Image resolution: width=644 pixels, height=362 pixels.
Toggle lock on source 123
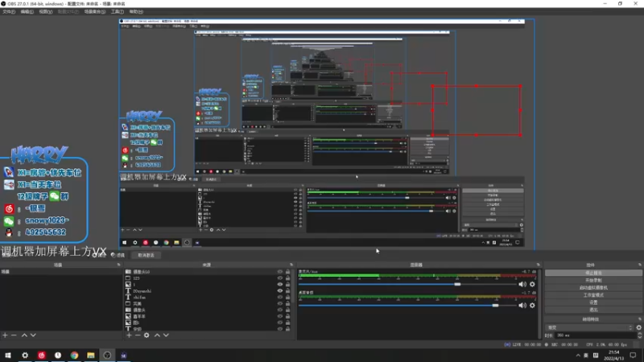point(287,278)
